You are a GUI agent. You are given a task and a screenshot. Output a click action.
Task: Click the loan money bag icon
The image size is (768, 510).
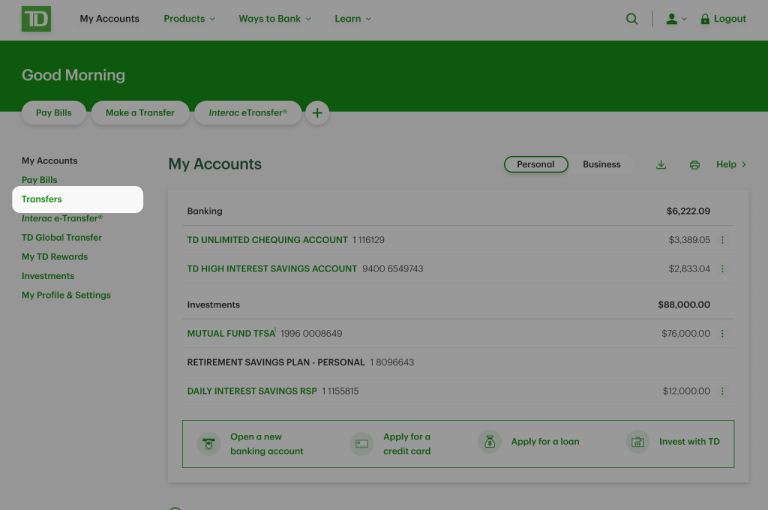point(489,442)
